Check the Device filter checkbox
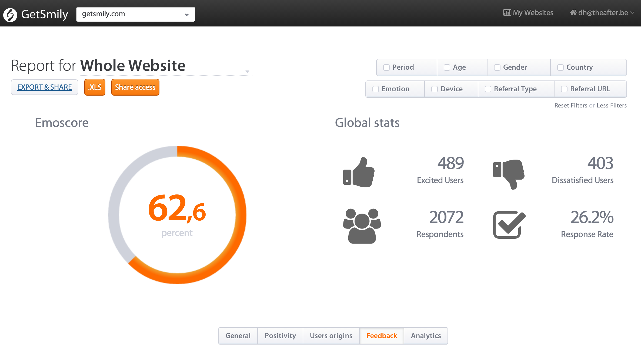The height and width of the screenshot is (364, 641). (x=435, y=89)
